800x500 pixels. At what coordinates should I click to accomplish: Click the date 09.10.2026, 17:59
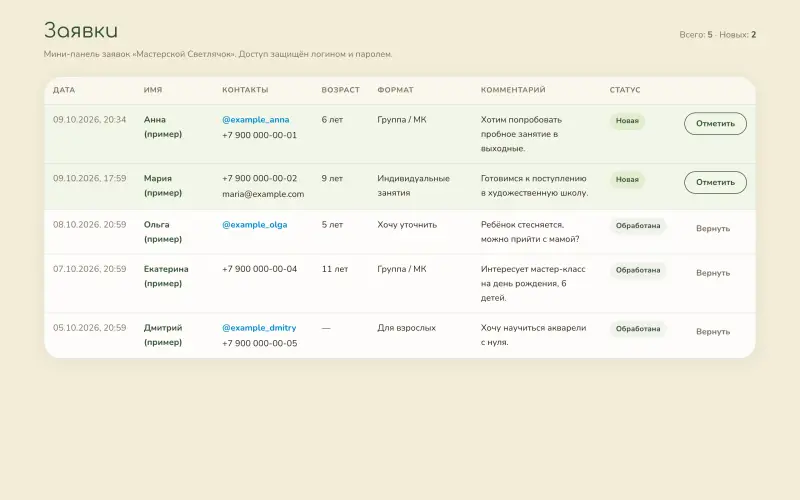coord(89,178)
